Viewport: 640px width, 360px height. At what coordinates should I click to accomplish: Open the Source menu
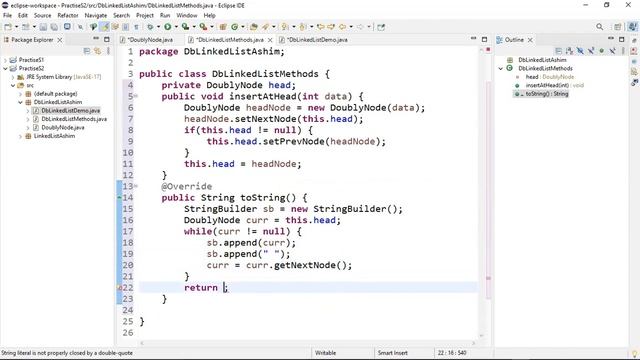coord(42,16)
